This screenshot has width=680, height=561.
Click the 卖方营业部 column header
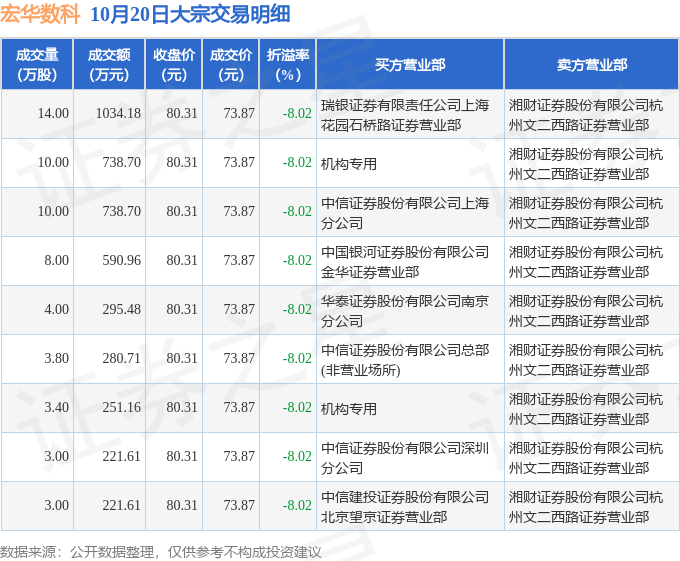592,65
